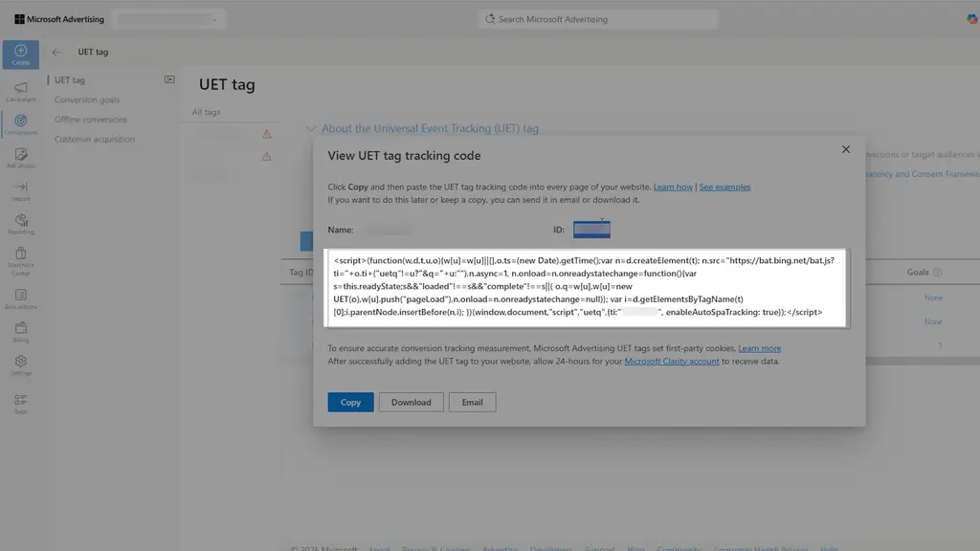Click inside the tracking code text box
The height and width of the screenshot is (551, 980).
coord(587,288)
